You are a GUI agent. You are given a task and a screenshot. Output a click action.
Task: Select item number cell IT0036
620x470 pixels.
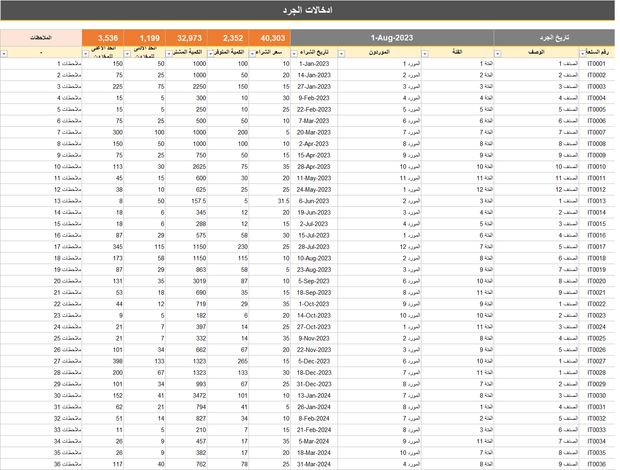click(x=597, y=464)
